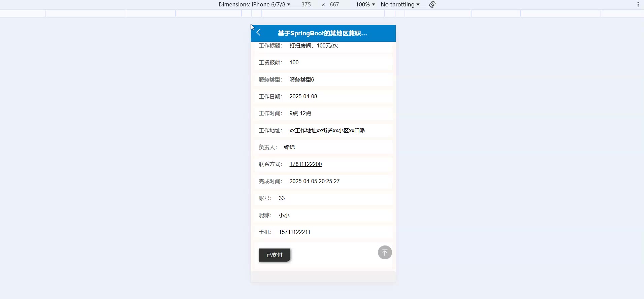This screenshot has width=644, height=299.
Task: Open the Dimensions: iPhone 6/7/8 dropdown
Action: pos(254,4)
